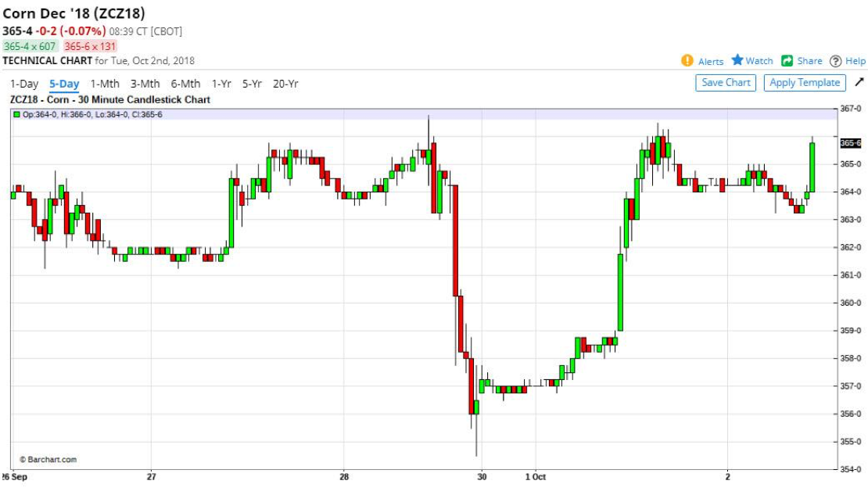The height and width of the screenshot is (495, 868).
Task: Click the green bid quote 365-4 x 607
Action: [30, 46]
